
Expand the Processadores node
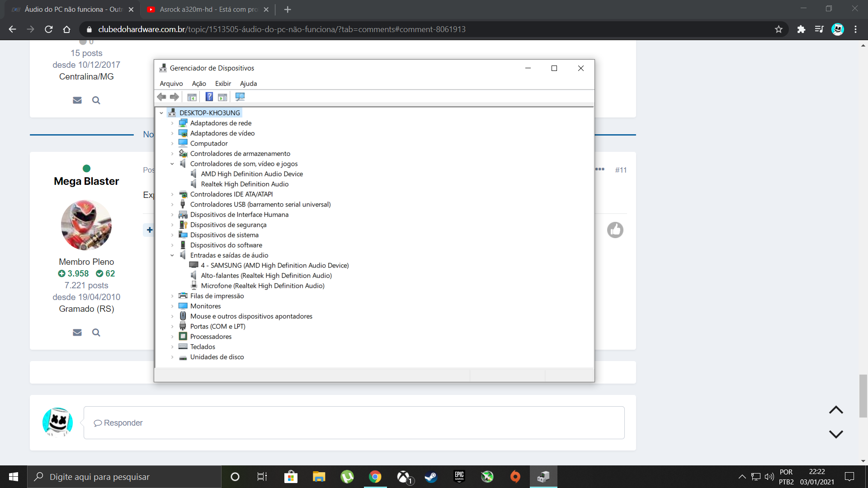(172, 337)
